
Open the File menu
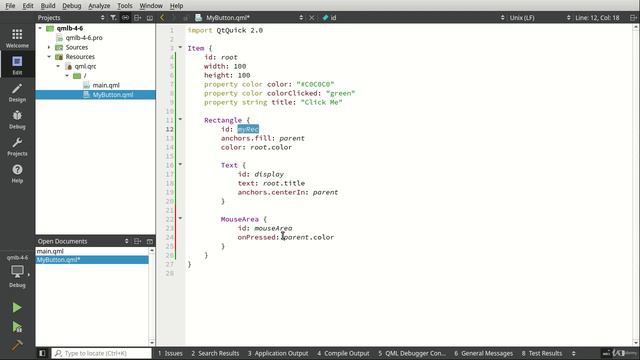10,6
